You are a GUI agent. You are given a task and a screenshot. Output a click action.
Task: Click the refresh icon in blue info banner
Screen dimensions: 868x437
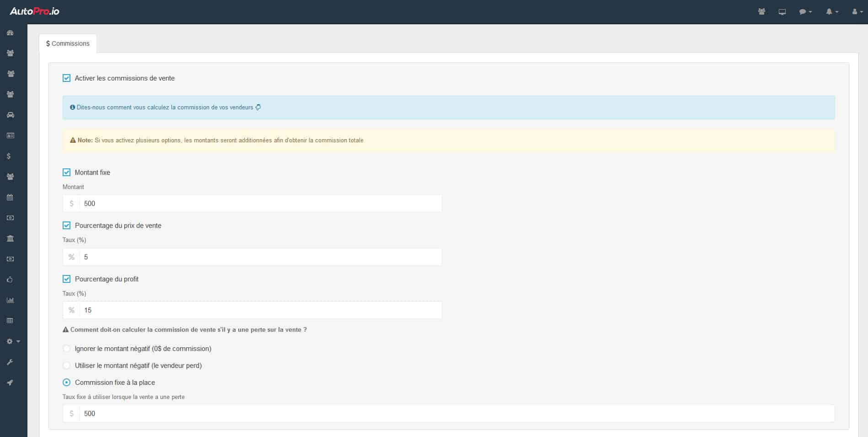258,108
